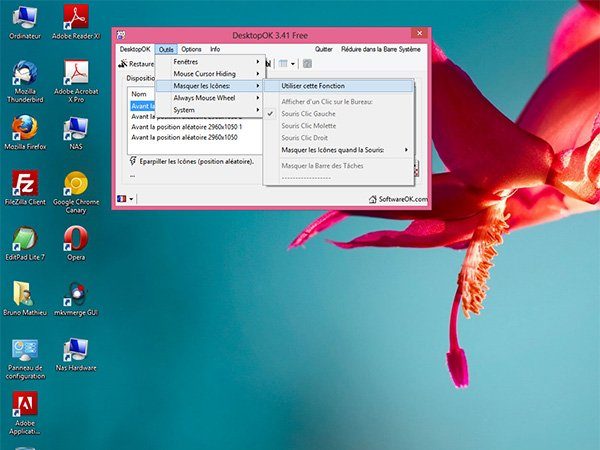Open the Options menu
Viewport: 600px width, 450px height.
pos(191,49)
